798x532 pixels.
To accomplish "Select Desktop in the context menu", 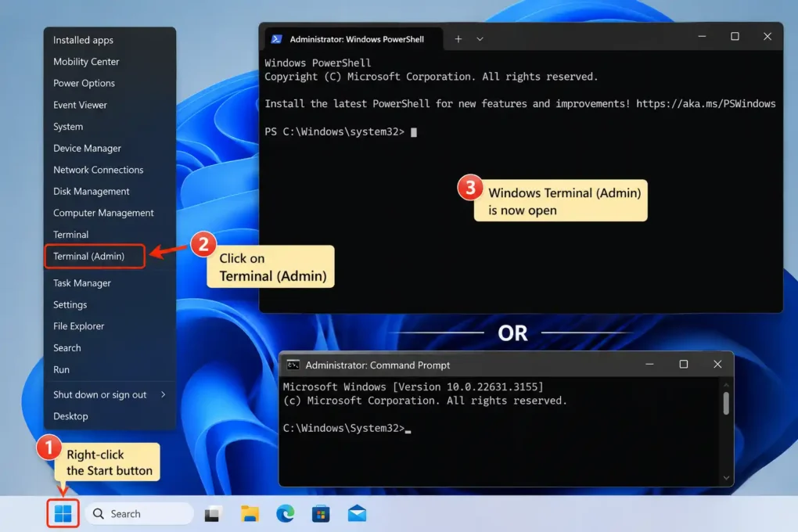I will coord(110,416).
